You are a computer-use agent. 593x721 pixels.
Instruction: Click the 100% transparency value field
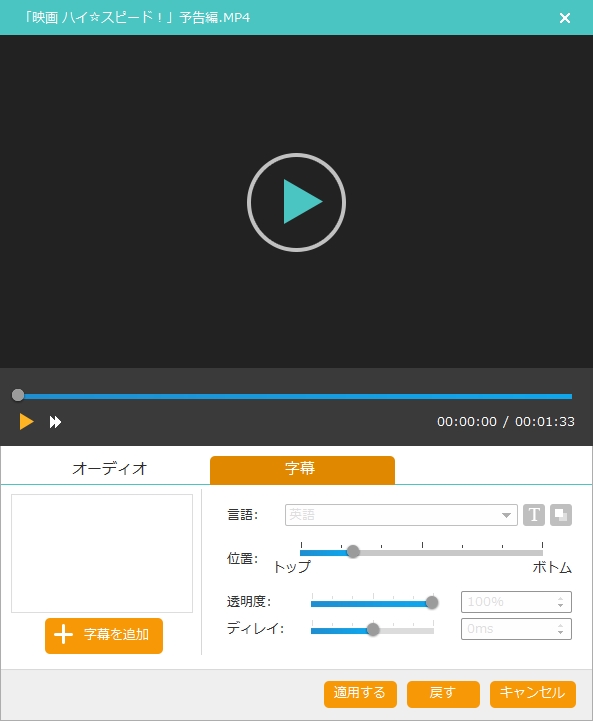(516, 602)
